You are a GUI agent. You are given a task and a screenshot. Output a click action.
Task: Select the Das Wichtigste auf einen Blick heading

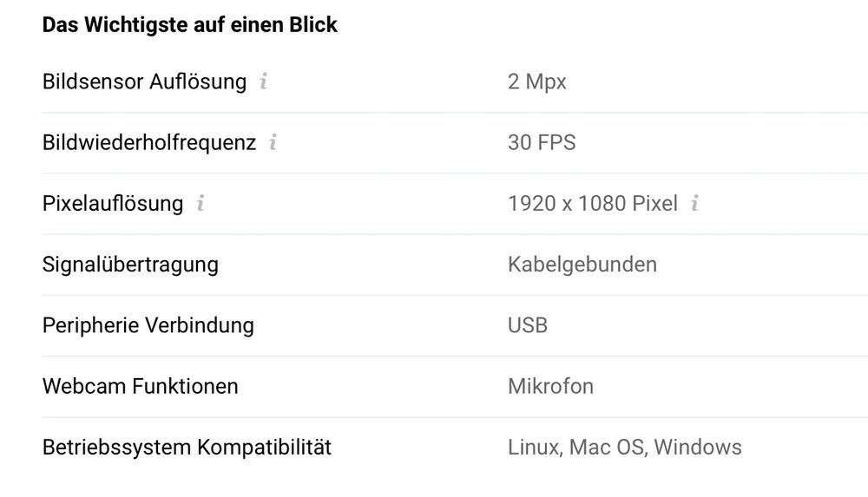pos(190,25)
